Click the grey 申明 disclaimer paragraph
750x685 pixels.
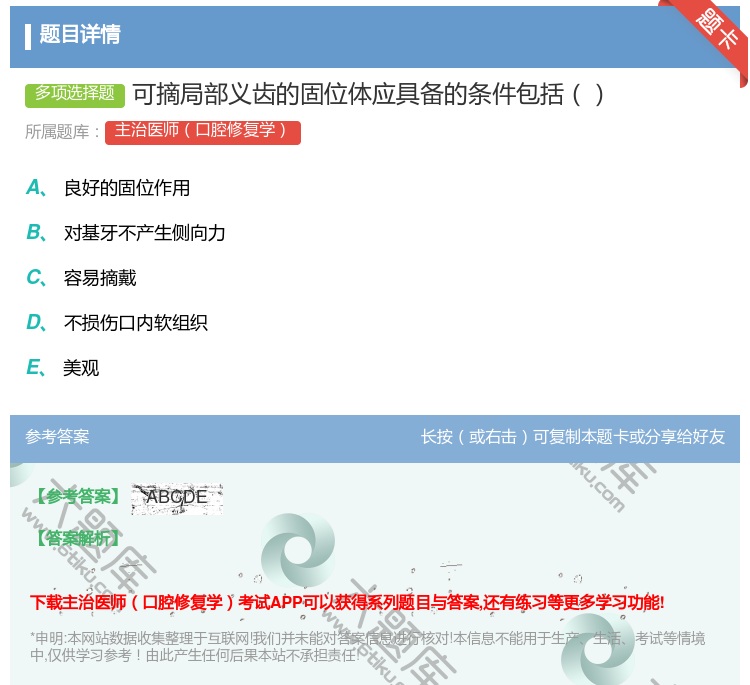coord(367,647)
